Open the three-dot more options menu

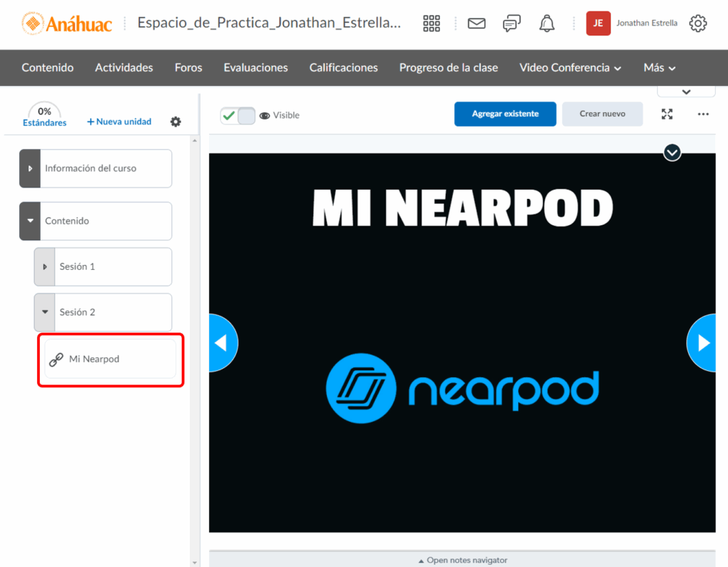click(703, 114)
